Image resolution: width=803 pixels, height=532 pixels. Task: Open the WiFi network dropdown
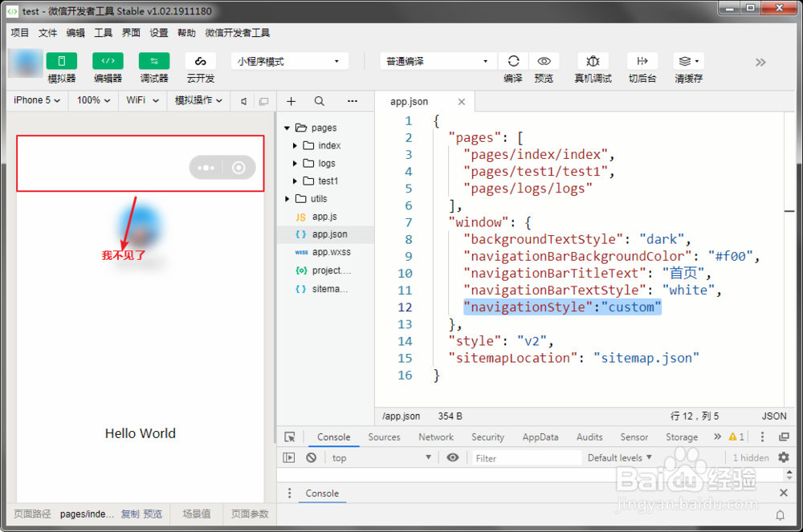(142, 100)
